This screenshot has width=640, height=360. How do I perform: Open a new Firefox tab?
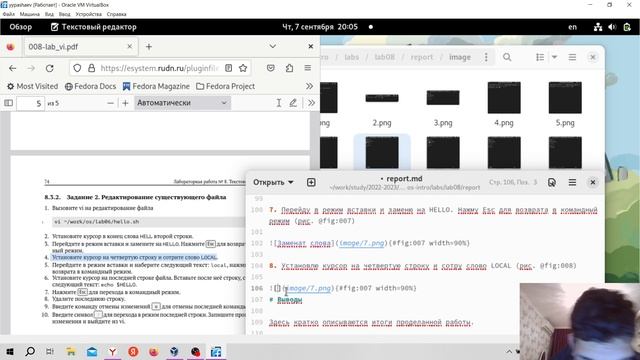[x=149, y=47]
